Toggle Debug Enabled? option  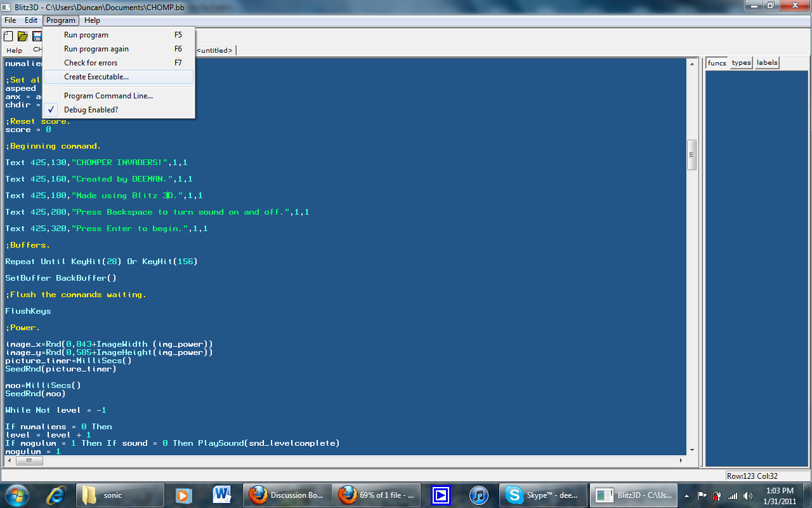[x=119, y=110]
